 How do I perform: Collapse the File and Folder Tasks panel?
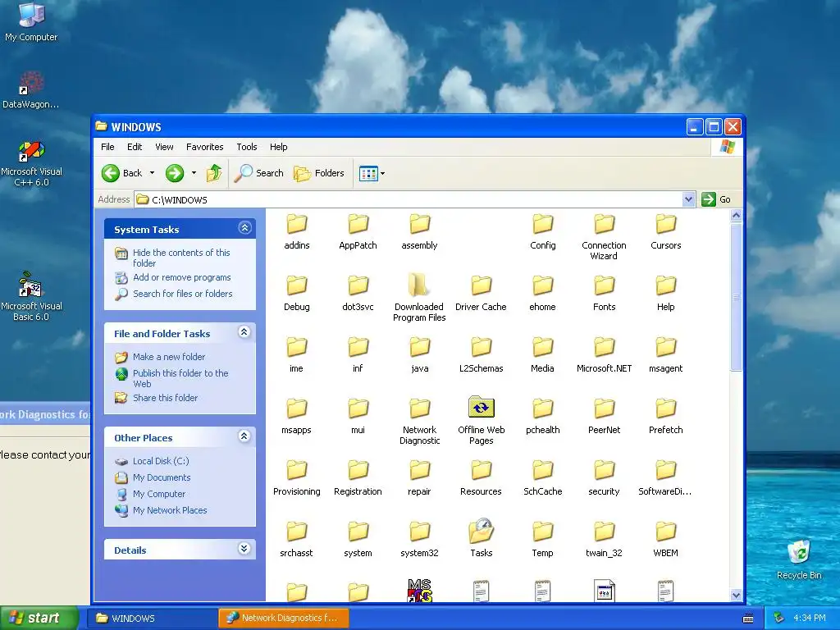coord(244,332)
